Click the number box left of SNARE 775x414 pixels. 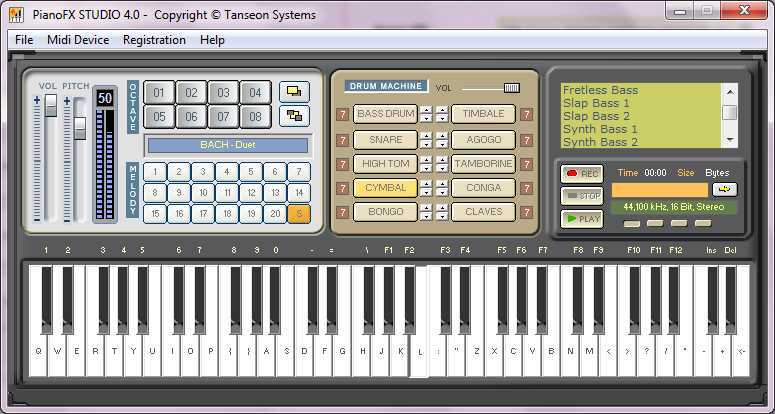[x=343, y=140]
